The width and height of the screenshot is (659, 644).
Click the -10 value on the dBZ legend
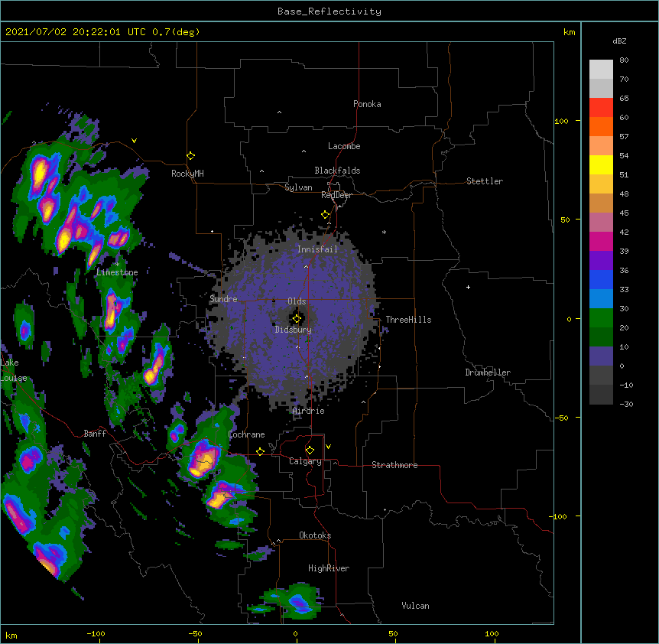pyautogui.click(x=626, y=385)
